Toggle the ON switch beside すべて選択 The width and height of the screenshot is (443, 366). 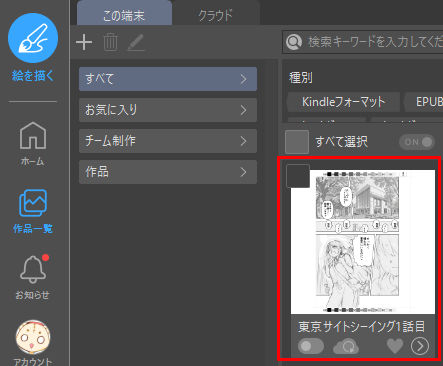tap(417, 142)
